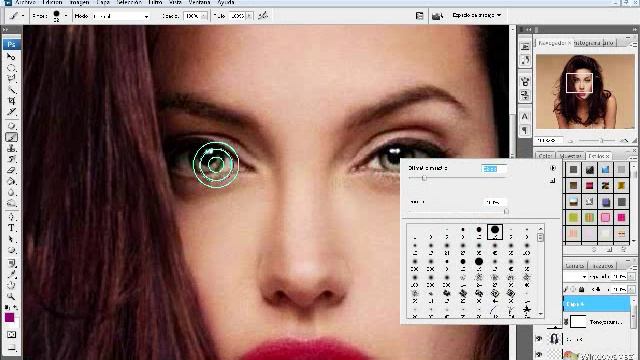Screen dimensions: 640x360
Task: Switch to the Histograma tab
Action: pyautogui.click(x=588, y=42)
